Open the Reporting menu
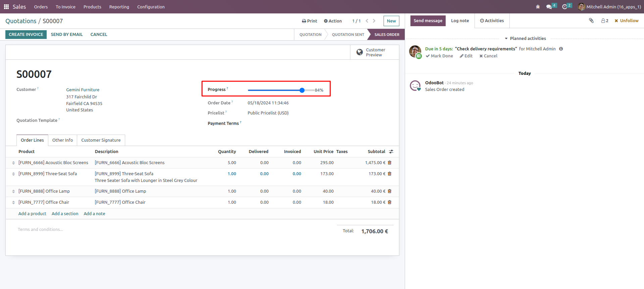644x289 pixels. pos(119,7)
